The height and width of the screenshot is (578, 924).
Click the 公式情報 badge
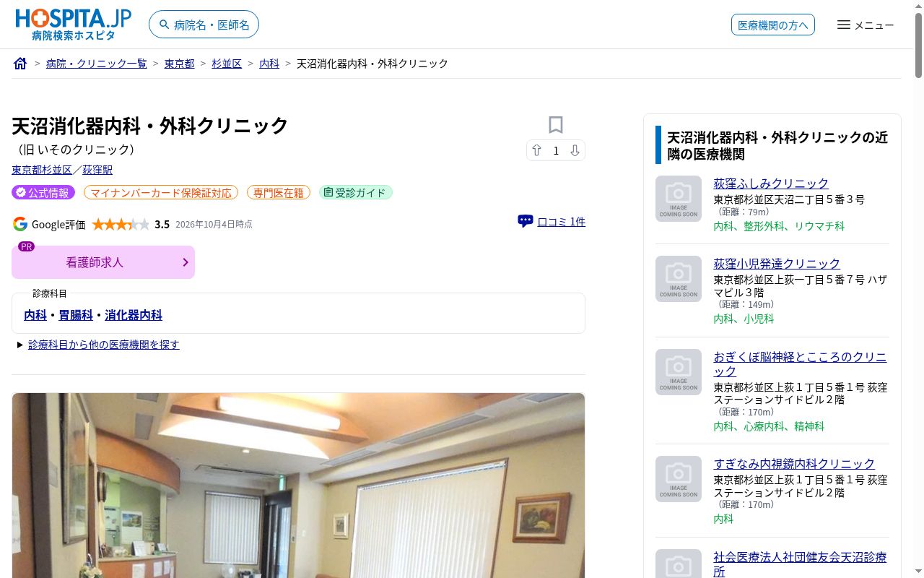coord(43,192)
